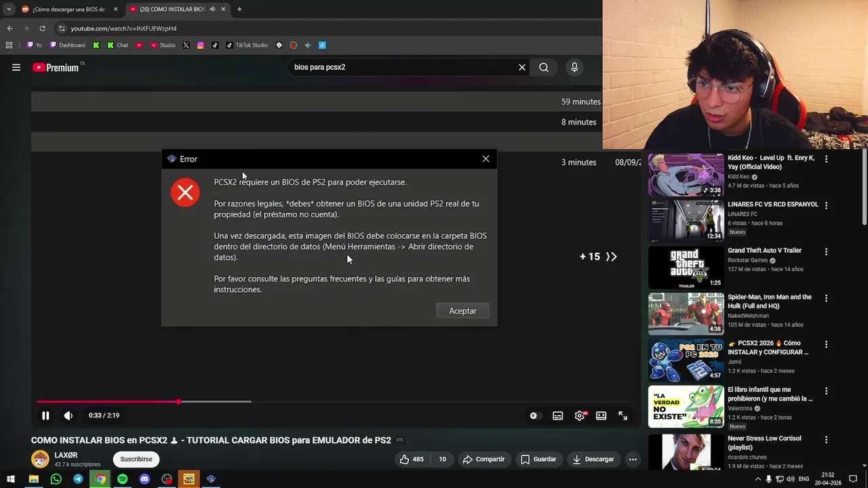Open tab search dropdown arrow
Image resolution: width=868 pixels, height=488 pixels.
pos(8,9)
